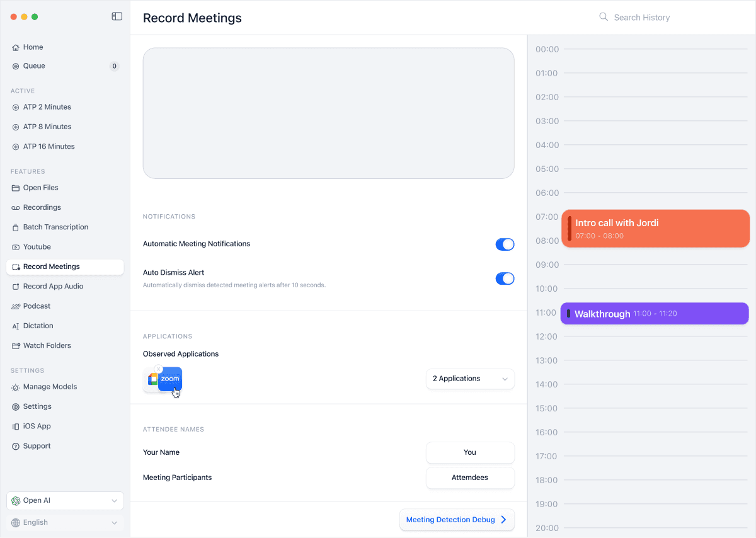Image resolution: width=756 pixels, height=538 pixels.
Task: Open the 2 Applications dropdown
Action: [470, 379]
